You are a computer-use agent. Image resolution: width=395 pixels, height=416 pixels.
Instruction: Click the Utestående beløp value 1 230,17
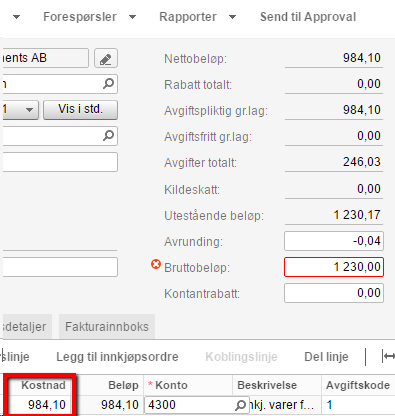click(357, 215)
